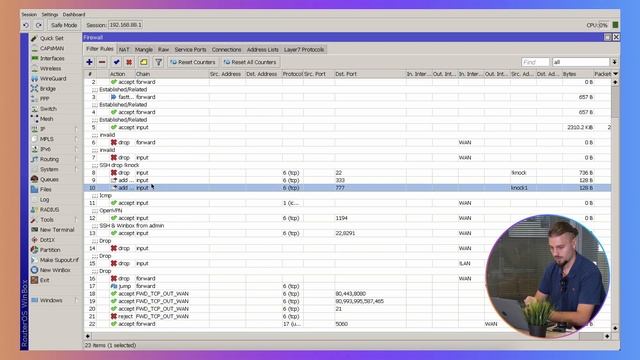This screenshot has width=640, height=360.
Task: Sort by the Dst. Port column header
Action: point(370,74)
